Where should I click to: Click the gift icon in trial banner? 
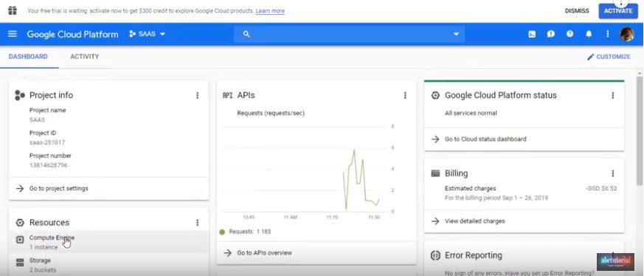pos(13,10)
